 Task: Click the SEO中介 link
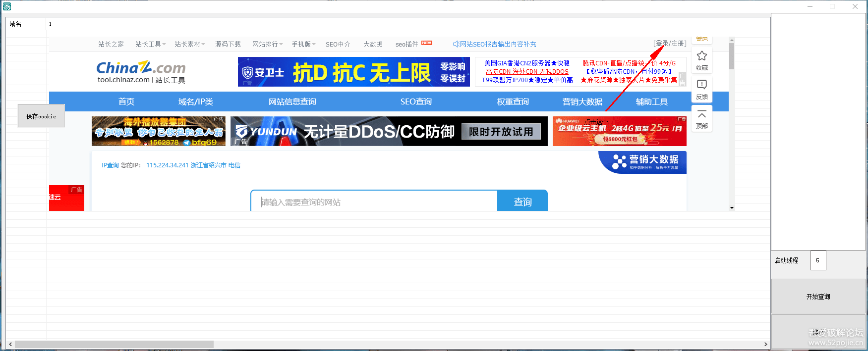tap(338, 44)
